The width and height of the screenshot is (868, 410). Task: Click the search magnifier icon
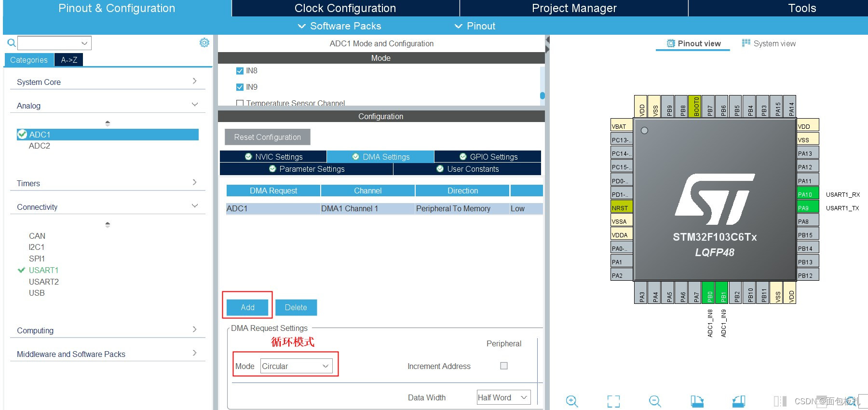tap(12, 43)
